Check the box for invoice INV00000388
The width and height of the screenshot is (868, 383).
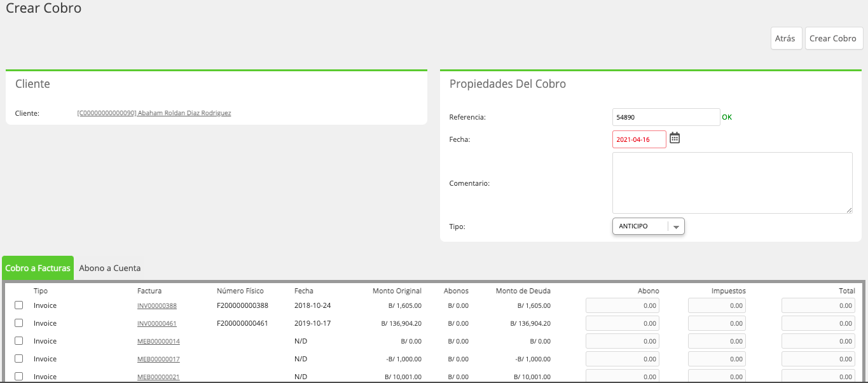[19, 305]
